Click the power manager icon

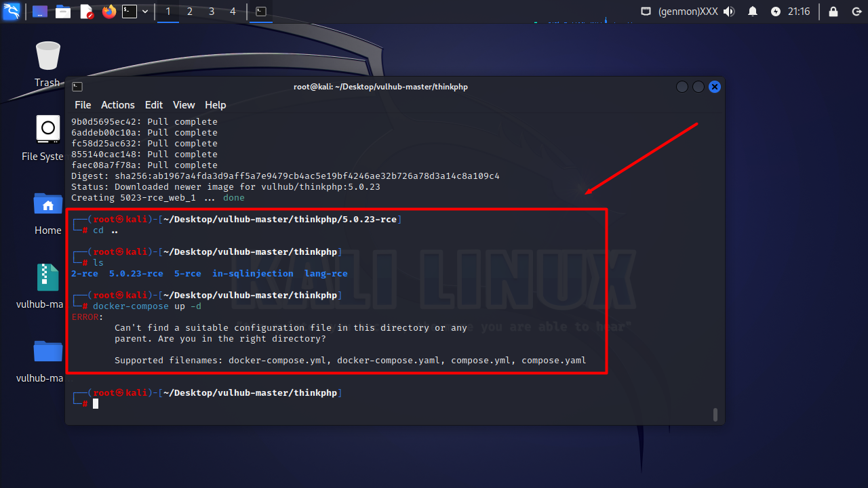776,12
